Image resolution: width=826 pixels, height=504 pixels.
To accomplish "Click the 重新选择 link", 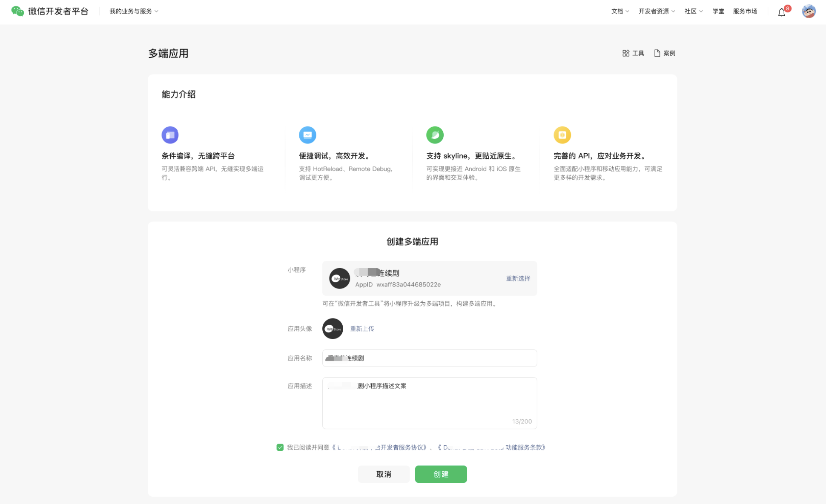I will 518,278.
